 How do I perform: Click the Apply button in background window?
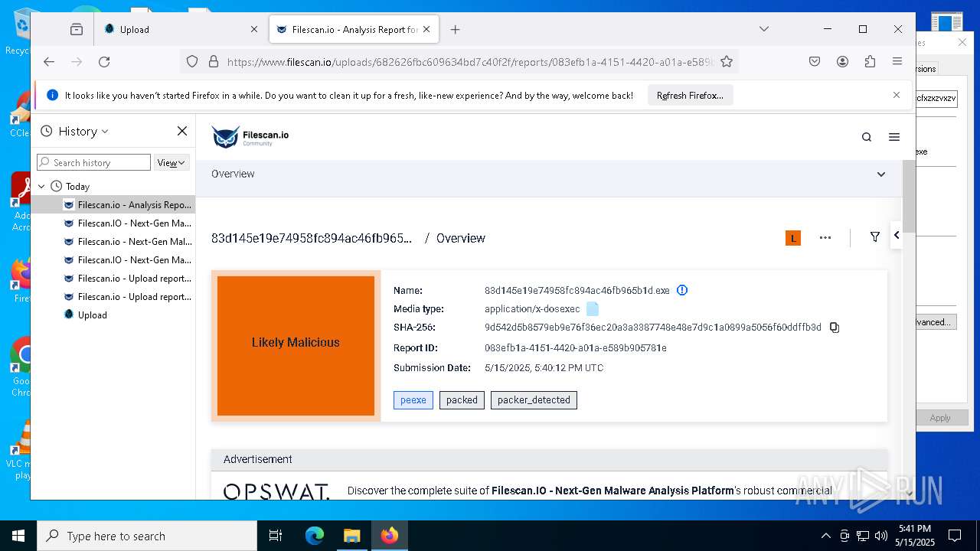[942, 418]
